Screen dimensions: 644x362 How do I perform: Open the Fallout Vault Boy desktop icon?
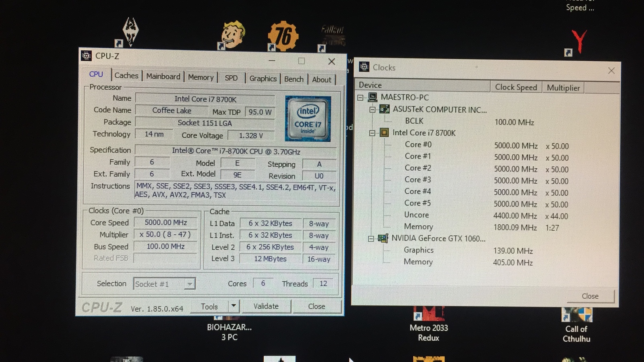coord(231,35)
